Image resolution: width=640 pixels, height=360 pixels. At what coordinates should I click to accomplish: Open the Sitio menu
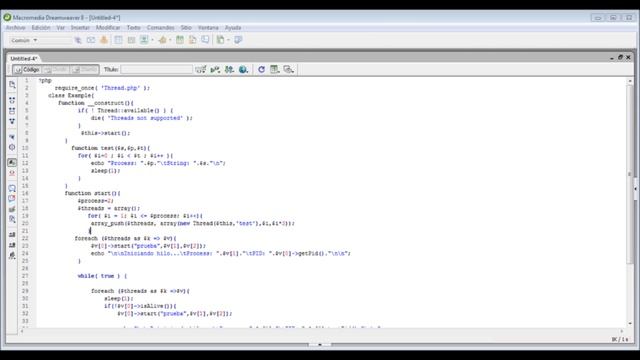pos(186,27)
